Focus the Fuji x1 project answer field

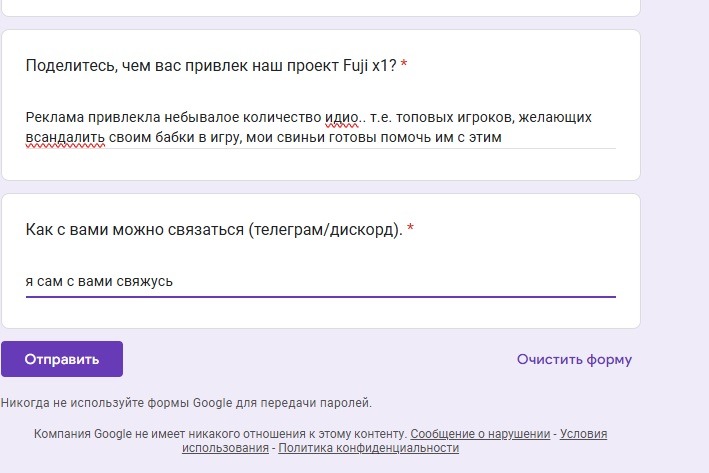point(321,128)
